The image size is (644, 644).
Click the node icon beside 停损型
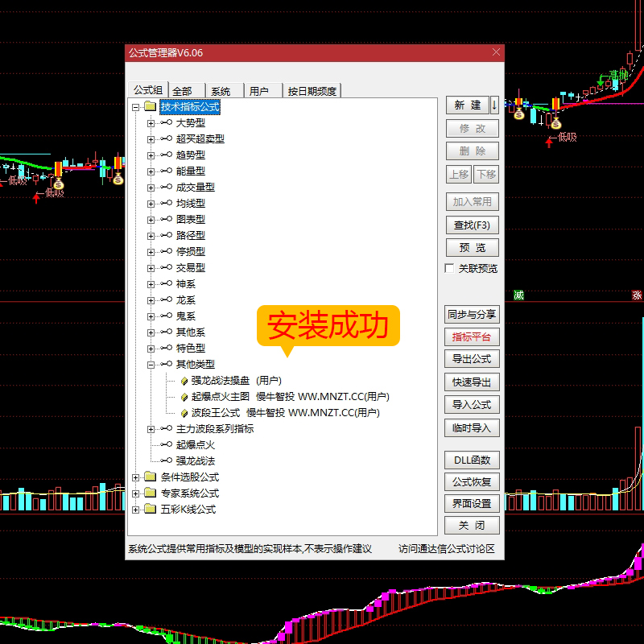(x=167, y=251)
